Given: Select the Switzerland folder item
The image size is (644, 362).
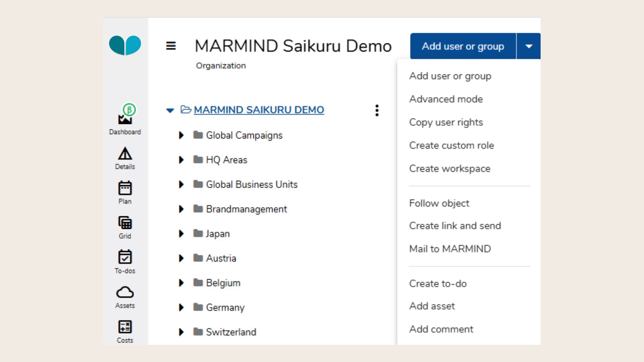Looking at the screenshot, I should click(231, 332).
